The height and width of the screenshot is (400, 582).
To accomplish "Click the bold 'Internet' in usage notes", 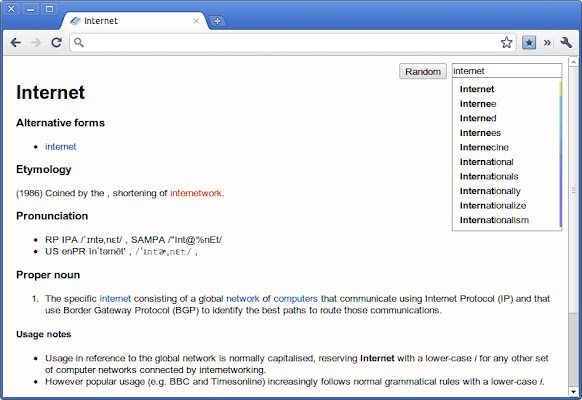I will [377, 358].
